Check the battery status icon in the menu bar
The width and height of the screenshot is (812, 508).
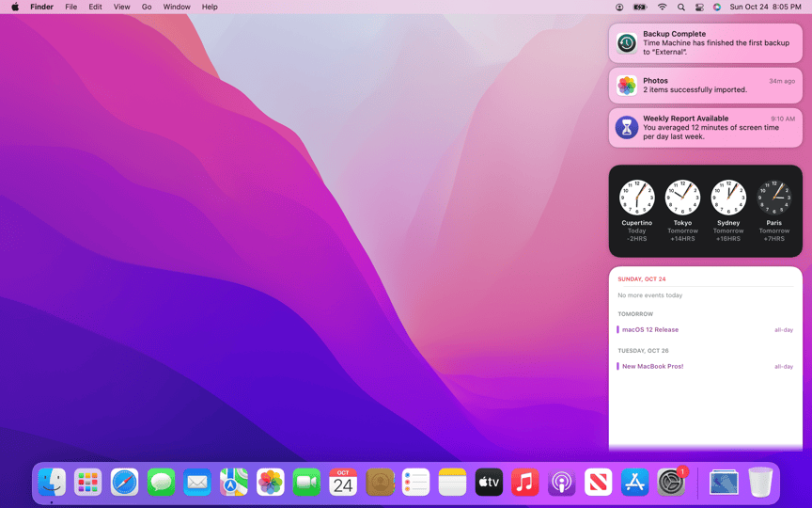coord(640,7)
